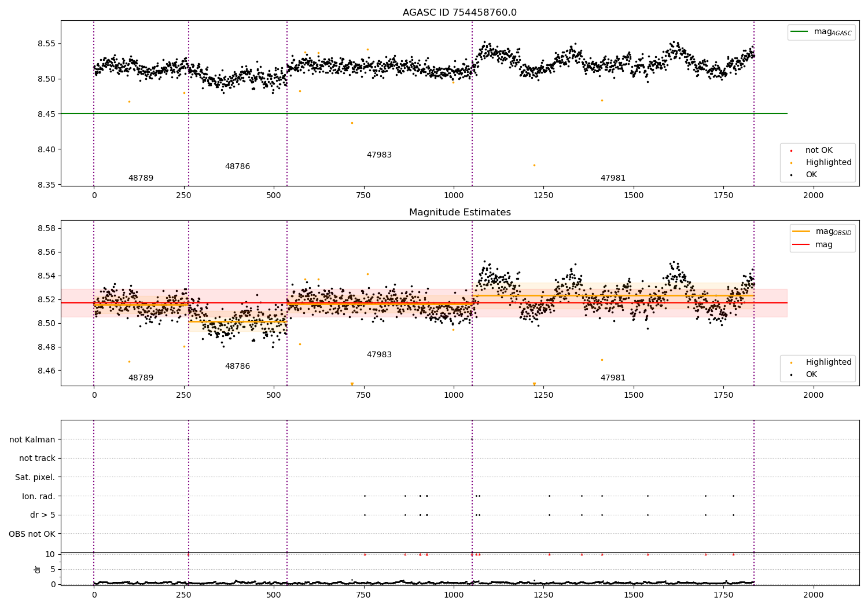Screen dimensions: 868x608
Task: Click 'Highlighted' legend entry in middle plot
Action: (x=820, y=362)
